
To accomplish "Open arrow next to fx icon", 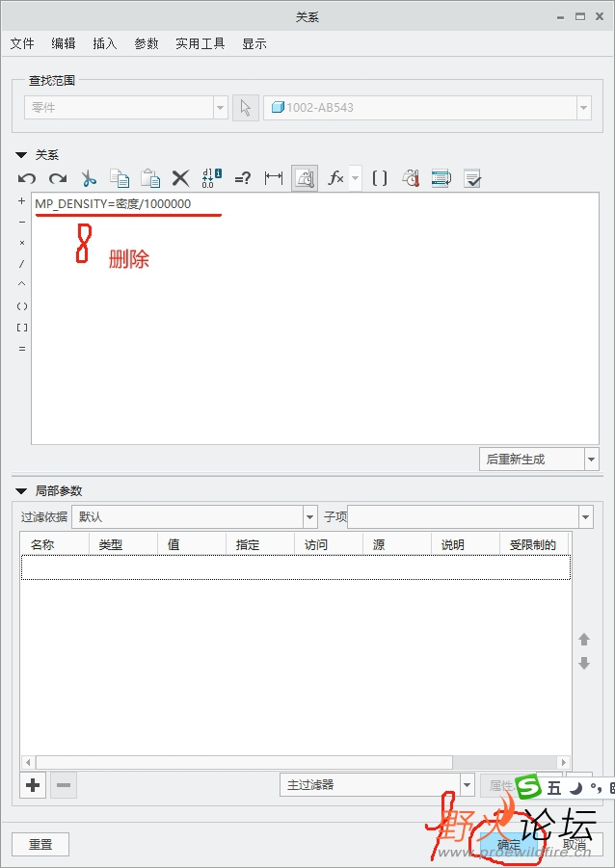I will pyautogui.click(x=355, y=178).
